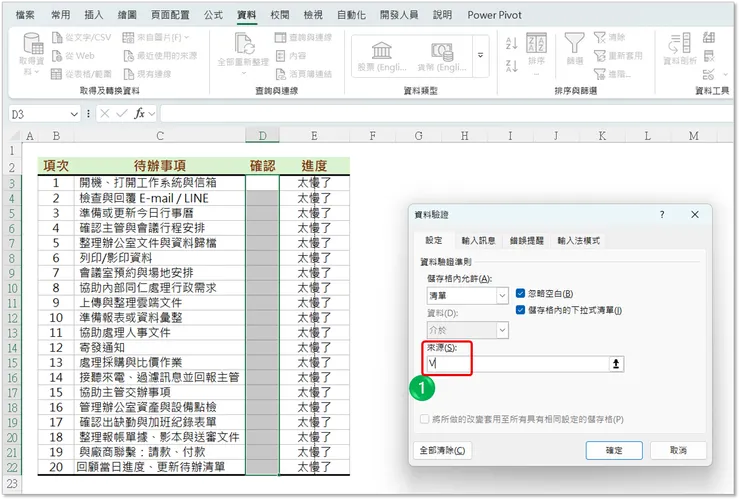Open 查詢與連線 pane button
The width and height of the screenshot is (740, 500).
click(x=303, y=37)
